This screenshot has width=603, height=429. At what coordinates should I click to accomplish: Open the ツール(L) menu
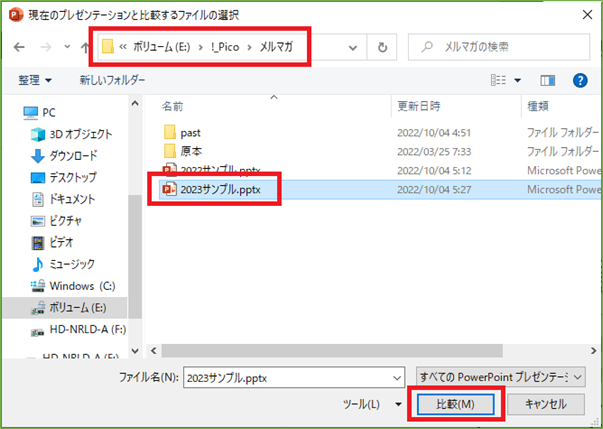coord(366,404)
